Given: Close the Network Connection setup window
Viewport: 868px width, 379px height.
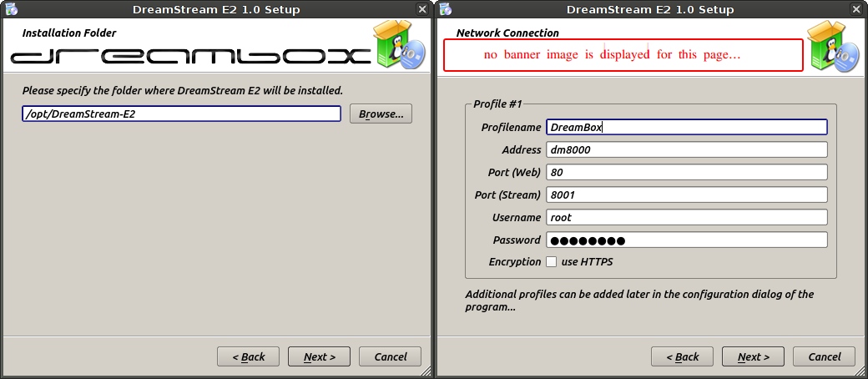Looking at the screenshot, I should (x=856, y=9).
